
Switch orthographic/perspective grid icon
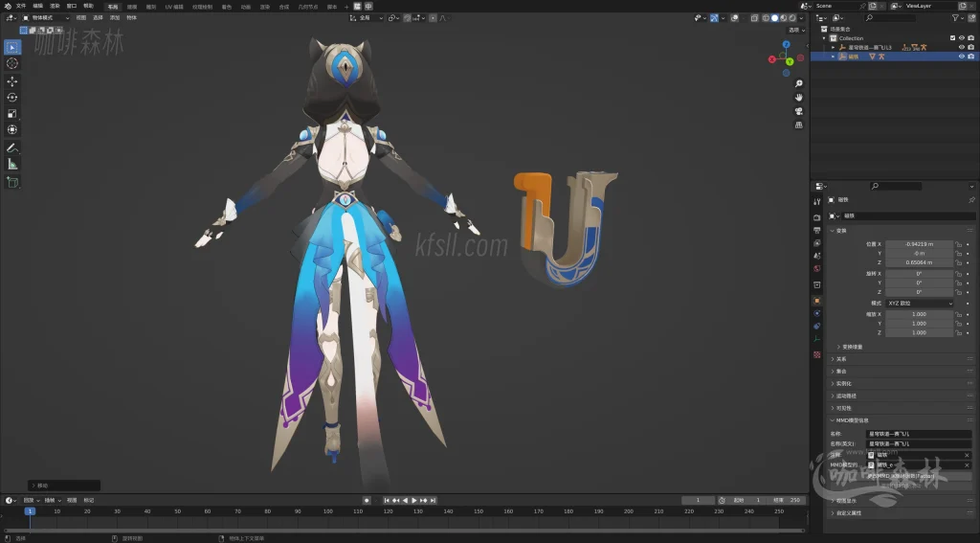799,124
